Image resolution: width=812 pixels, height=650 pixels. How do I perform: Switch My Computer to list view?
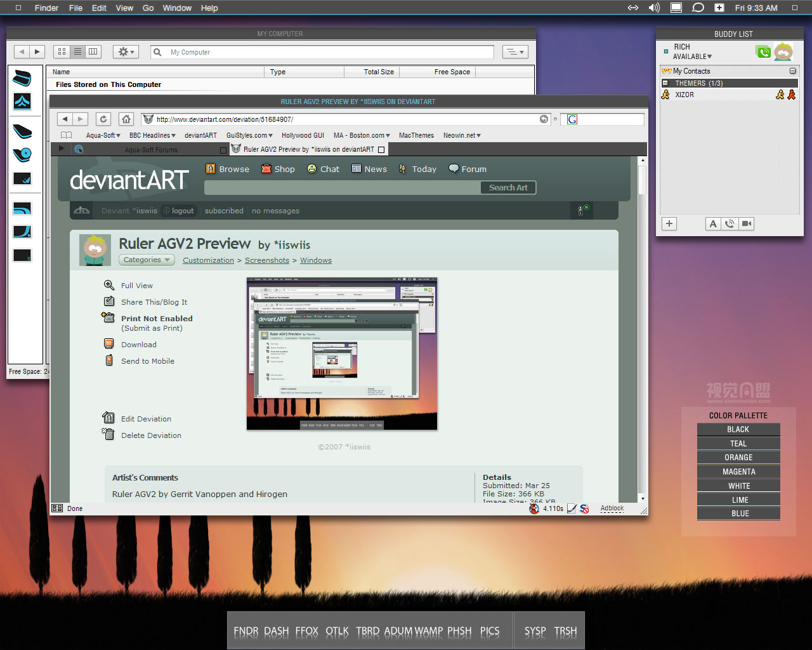coord(77,51)
